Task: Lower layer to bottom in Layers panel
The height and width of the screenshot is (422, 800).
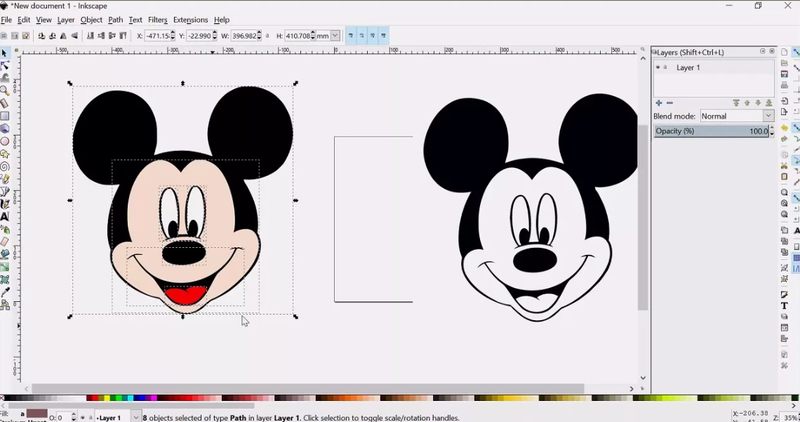Action: click(769, 103)
